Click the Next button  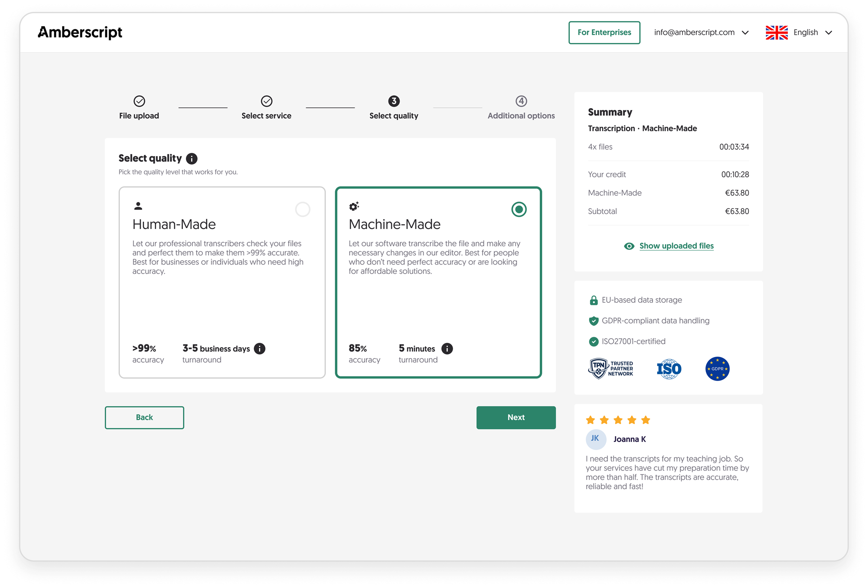(x=516, y=417)
